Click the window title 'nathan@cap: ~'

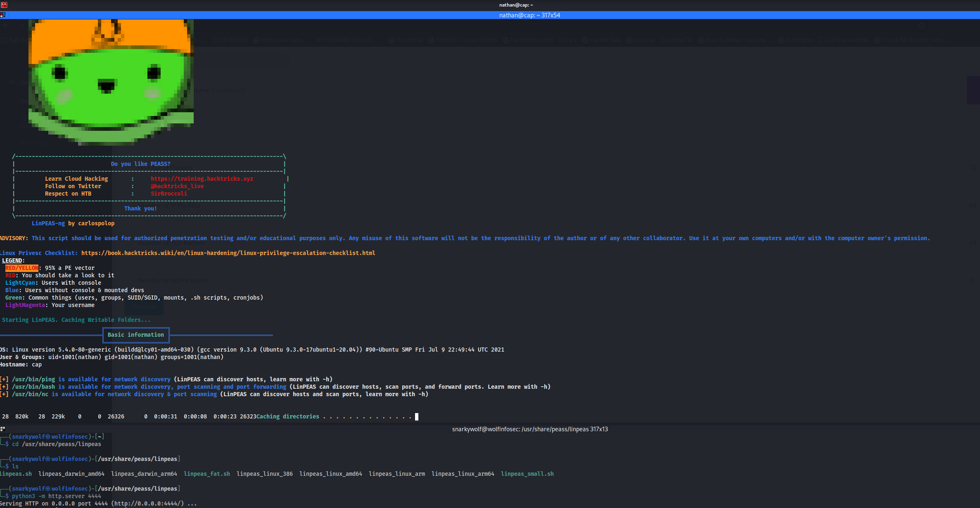click(x=516, y=5)
